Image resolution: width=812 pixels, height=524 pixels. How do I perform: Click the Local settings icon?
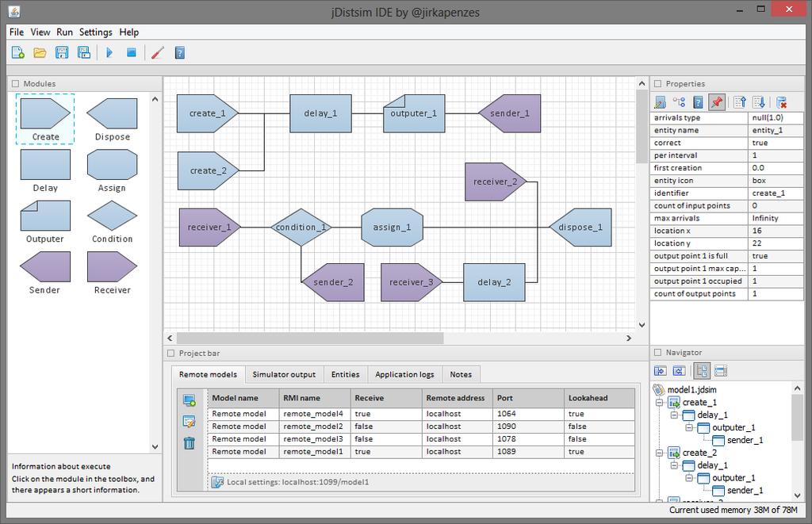217,482
